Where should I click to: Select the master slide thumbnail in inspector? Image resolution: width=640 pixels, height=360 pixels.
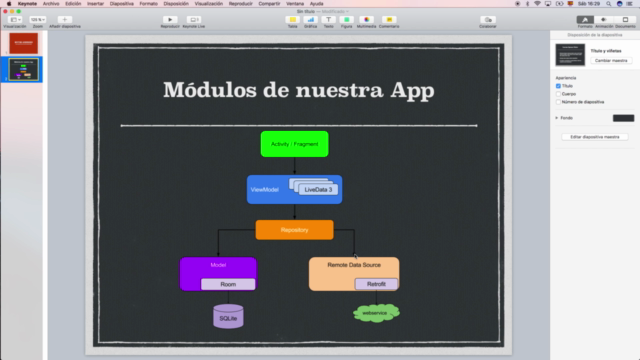(x=570, y=55)
